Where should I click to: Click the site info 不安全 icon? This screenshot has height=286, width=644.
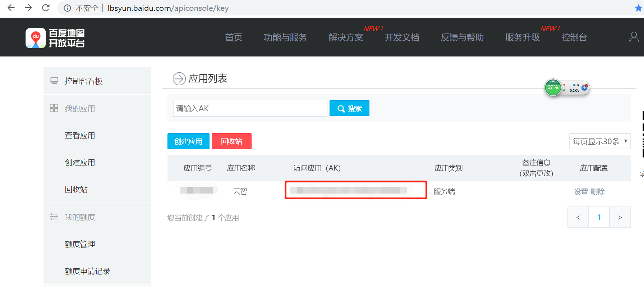coord(67,8)
